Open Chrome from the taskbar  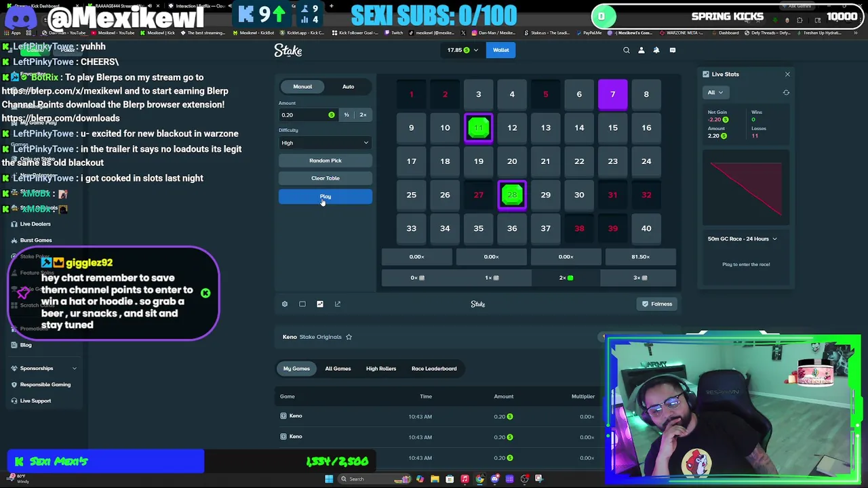[x=479, y=479]
